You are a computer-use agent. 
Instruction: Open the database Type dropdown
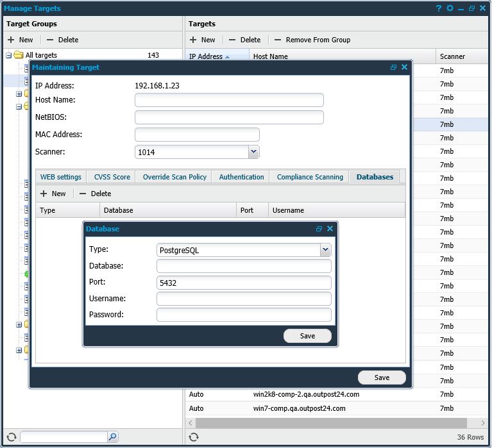pos(325,250)
